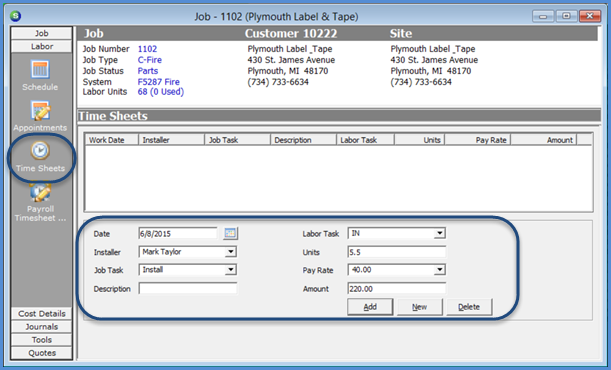This screenshot has width=611, height=370.
Task: Click the job number 1102 value
Action: click(x=147, y=49)
